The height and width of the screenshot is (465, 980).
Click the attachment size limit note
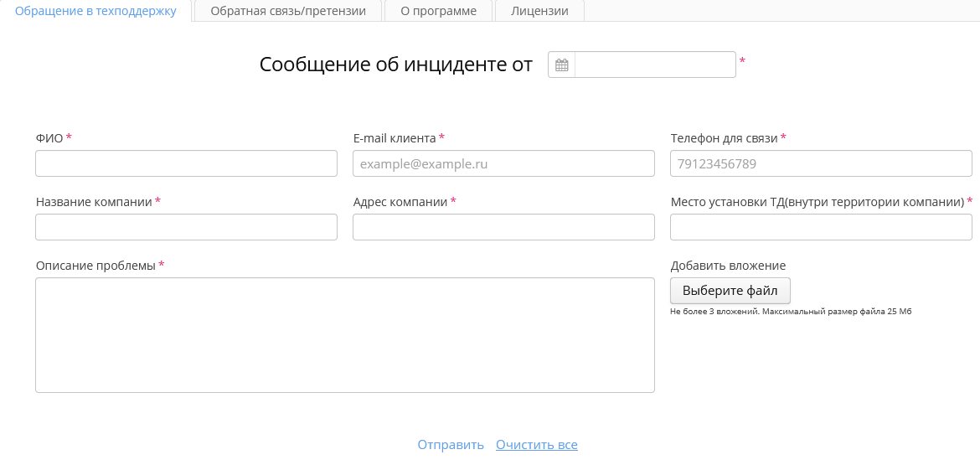coord(790,311)
